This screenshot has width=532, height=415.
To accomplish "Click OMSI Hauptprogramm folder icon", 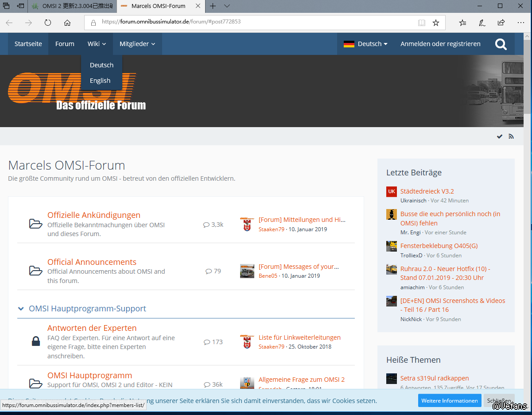I will click(x=36, y=383).
